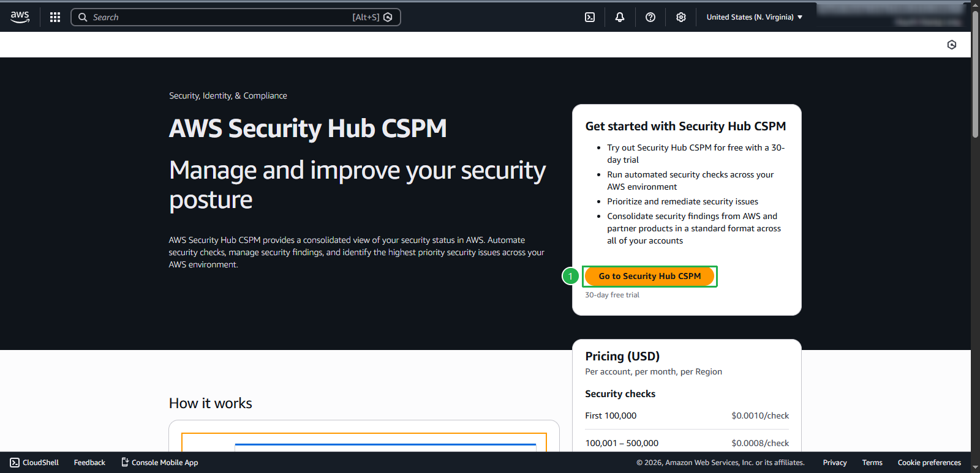Click the 'Security checks' pricing subheading
980x473 pixels.
point(620,394)
